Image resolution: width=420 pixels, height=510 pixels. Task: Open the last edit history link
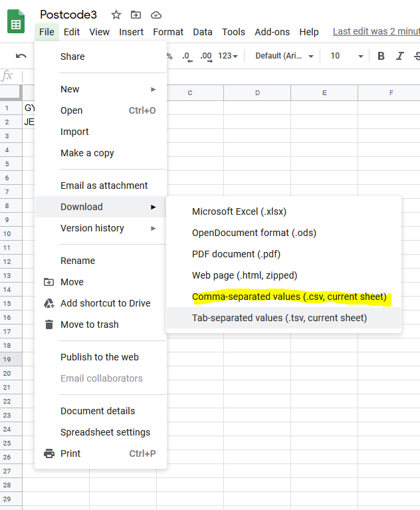(375, 31)
